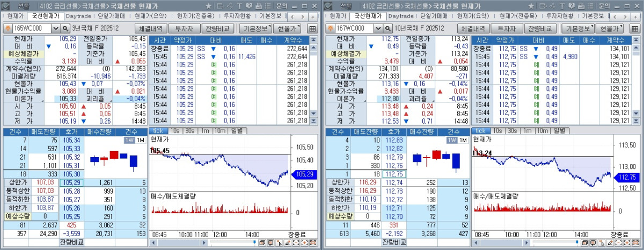Search symbol with magnifier next to 167WC000

(387, 28)
